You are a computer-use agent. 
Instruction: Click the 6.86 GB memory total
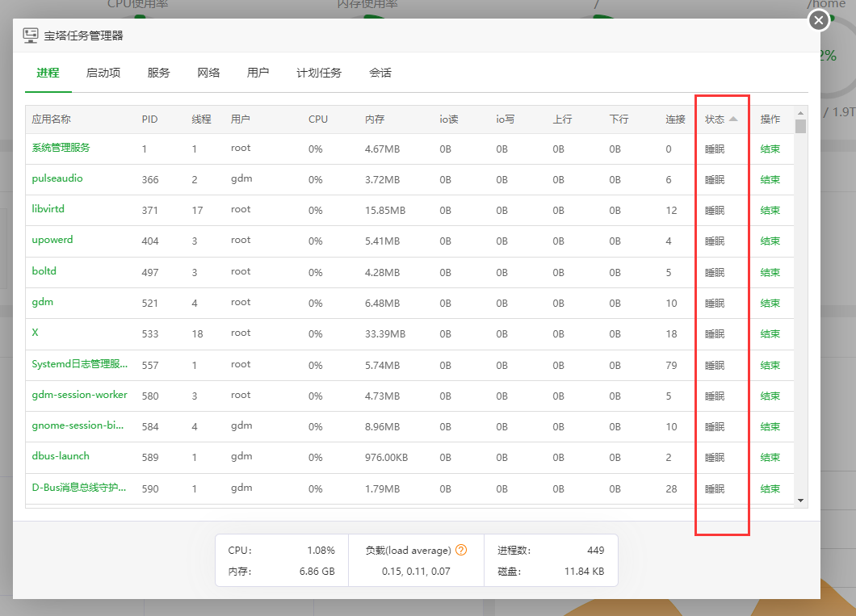coord(317,572)
